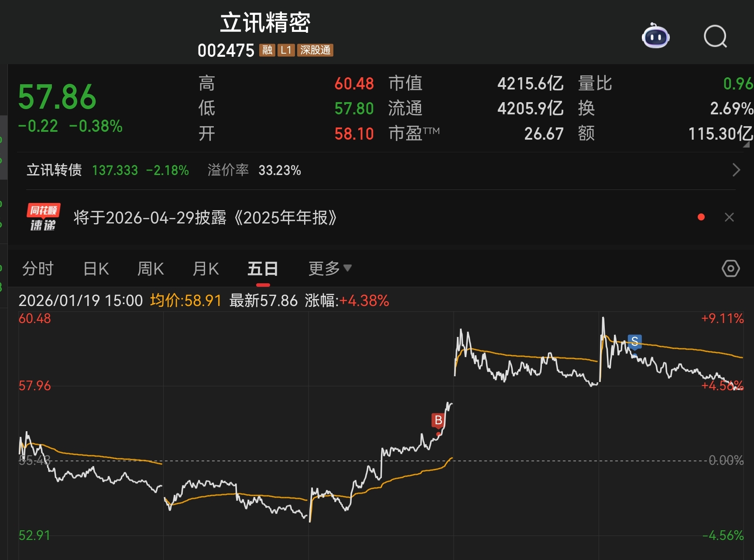
Task: Tap the +9.11% axis label
Action: pos(723,318)
